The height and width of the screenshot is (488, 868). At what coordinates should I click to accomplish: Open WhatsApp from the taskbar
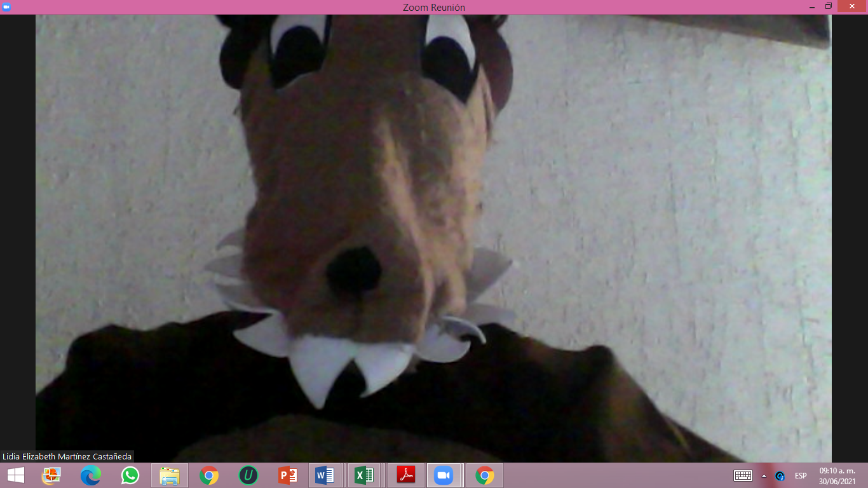(x=130, y=475)
